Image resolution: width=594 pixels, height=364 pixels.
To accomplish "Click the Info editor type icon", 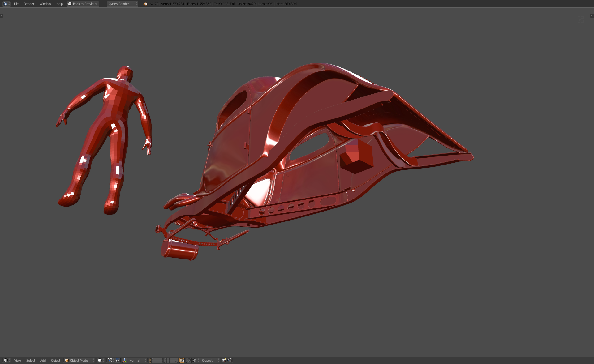I will [x=6, y=4].
